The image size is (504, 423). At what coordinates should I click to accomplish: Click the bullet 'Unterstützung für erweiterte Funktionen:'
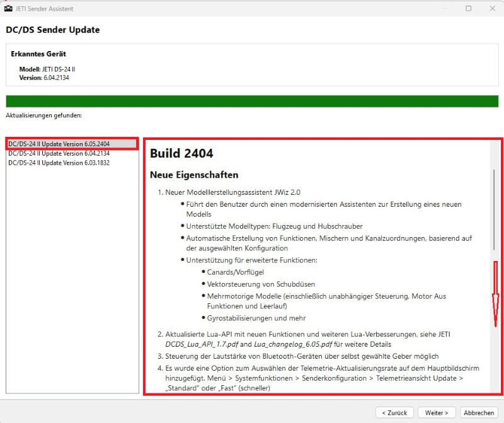pyautogui.click(x=251, y=260)
